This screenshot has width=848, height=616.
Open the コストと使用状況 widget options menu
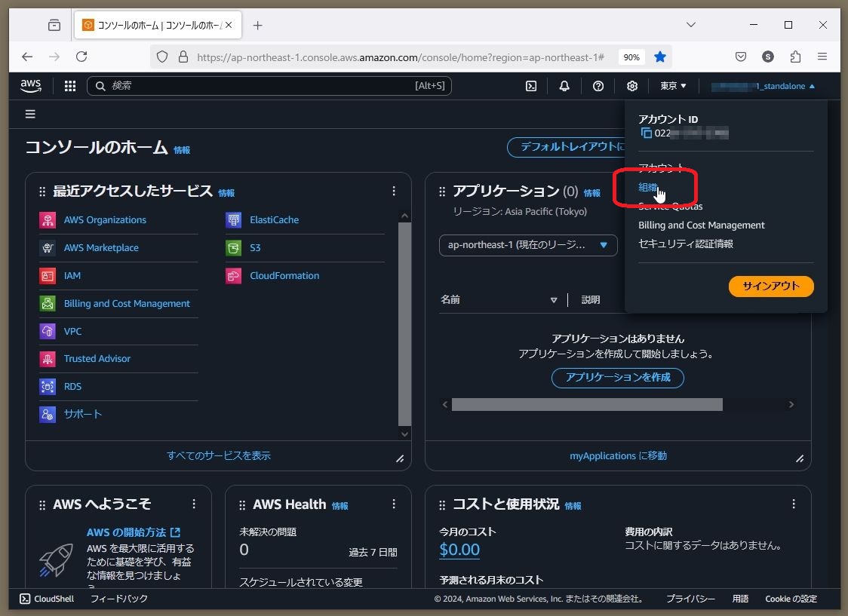[794, 504]
